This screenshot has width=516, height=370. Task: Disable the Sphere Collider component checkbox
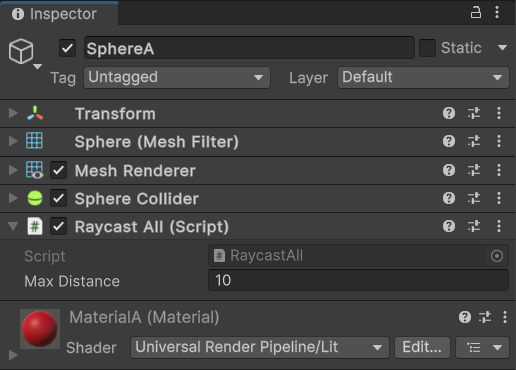click(58, 198)
